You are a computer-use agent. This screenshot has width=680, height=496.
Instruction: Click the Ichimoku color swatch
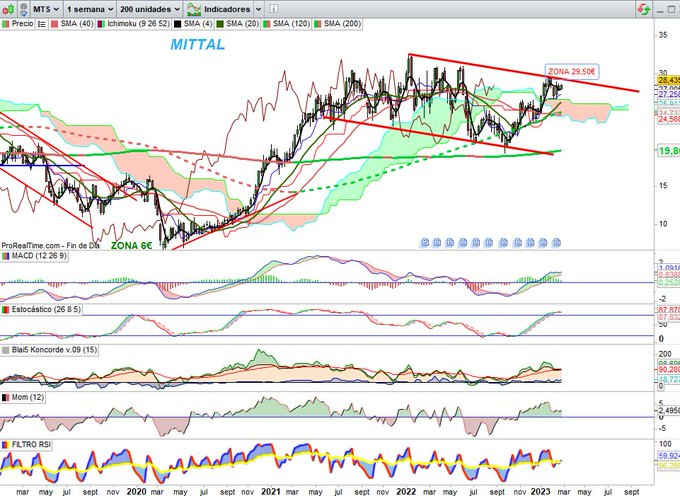click(x=101, y=24)
